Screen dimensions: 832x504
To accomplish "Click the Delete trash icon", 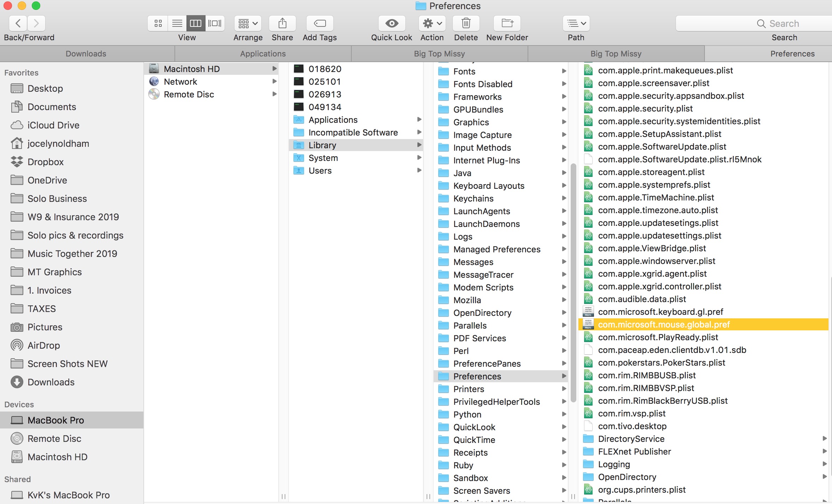I will click(x=466, y=23).
